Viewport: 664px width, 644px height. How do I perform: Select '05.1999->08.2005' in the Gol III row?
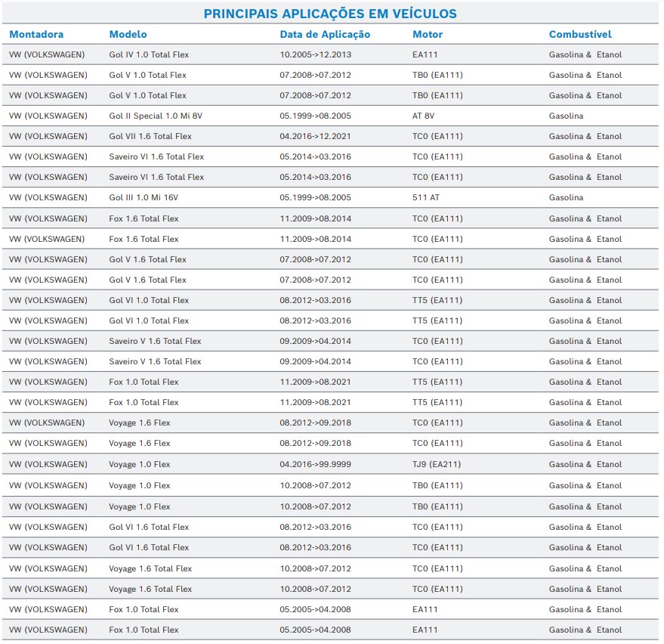315,197
